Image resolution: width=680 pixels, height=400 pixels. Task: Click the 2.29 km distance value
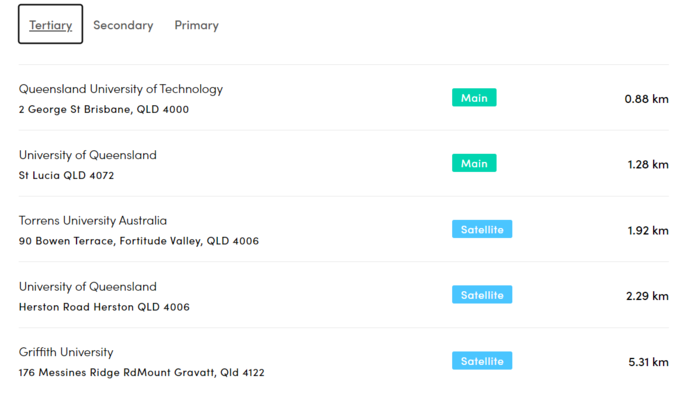pos(647,296)
